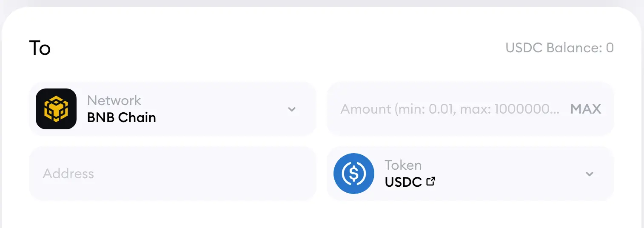
Task: Open the USDC external link icon
Action: [431, 182]
